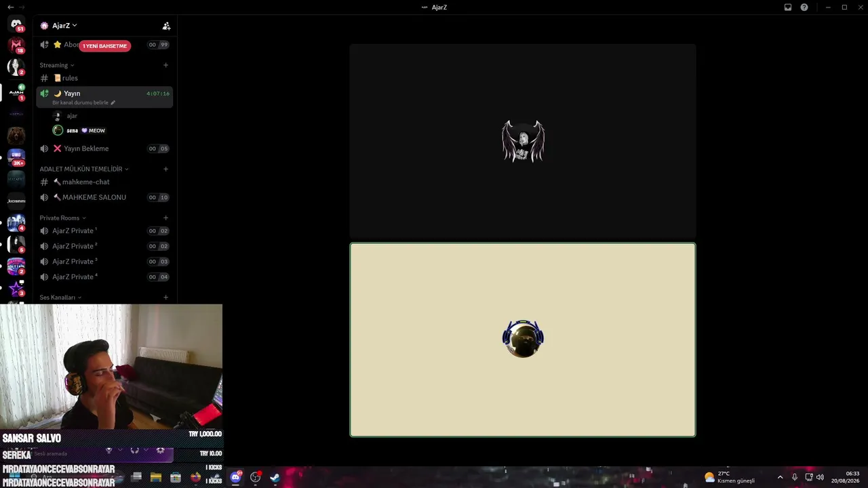Viewport: 868px width, 488px height.
Task: Open the rules text channel
Action: (x=104, y=78)
